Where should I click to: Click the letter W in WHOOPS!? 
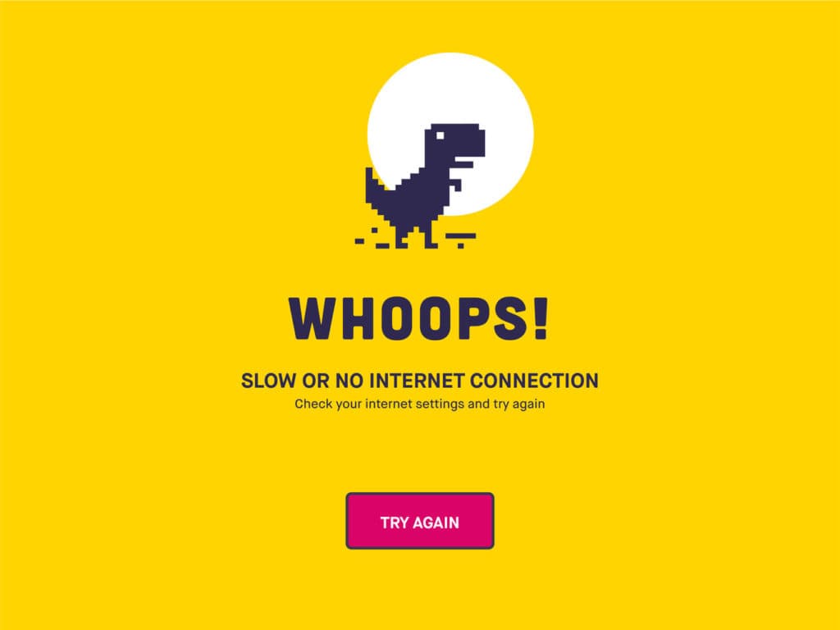point(311,319)
